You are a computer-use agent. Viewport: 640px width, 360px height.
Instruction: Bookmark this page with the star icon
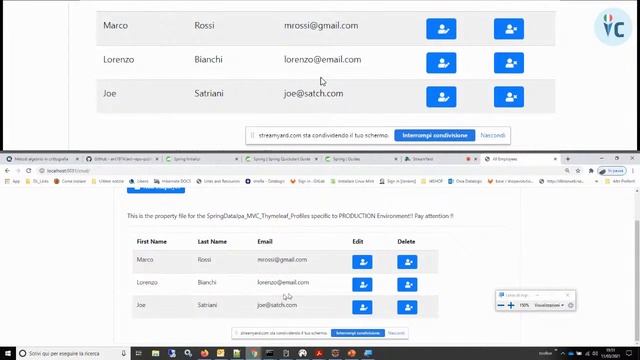point(578,171)
